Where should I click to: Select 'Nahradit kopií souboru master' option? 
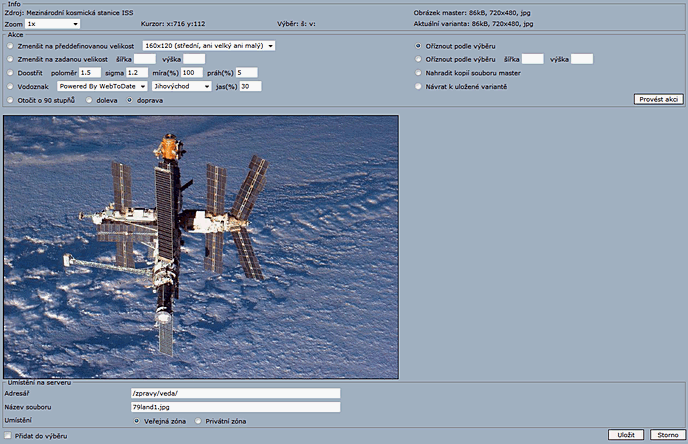pyautogui.click(x=418, y=73)
